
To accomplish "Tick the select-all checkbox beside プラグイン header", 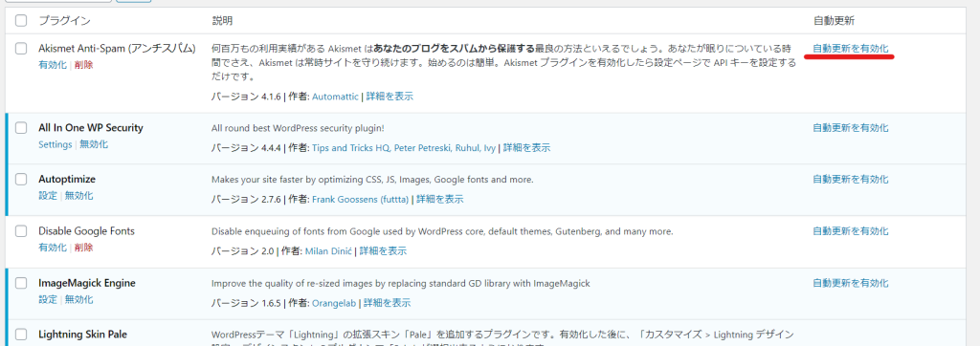I will (x=21, y=21).
